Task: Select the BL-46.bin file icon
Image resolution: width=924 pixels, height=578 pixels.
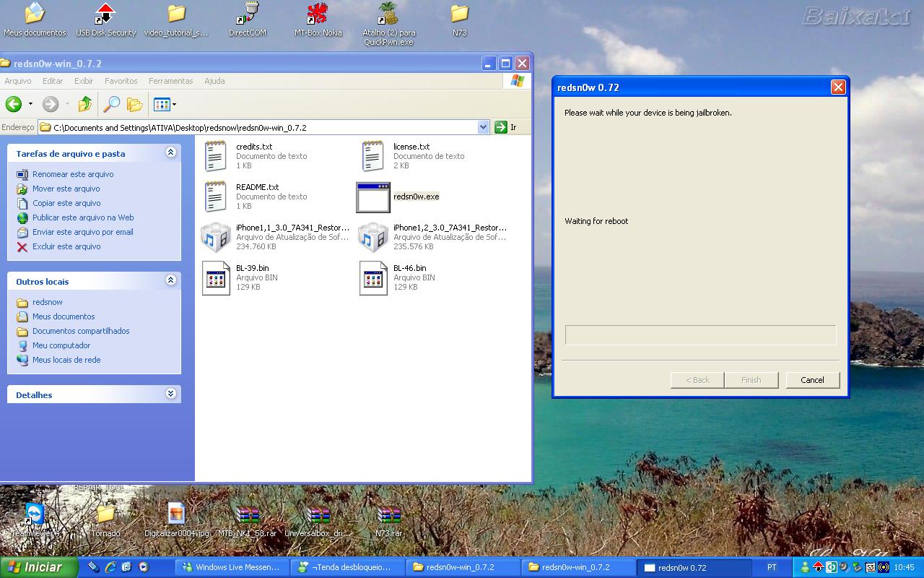Action: pos(373,278)
